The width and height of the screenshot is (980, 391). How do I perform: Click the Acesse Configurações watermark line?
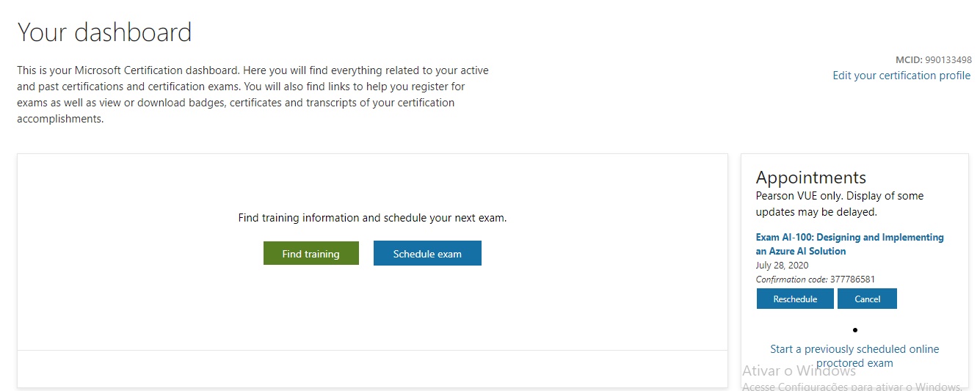(x=852, y=387)
